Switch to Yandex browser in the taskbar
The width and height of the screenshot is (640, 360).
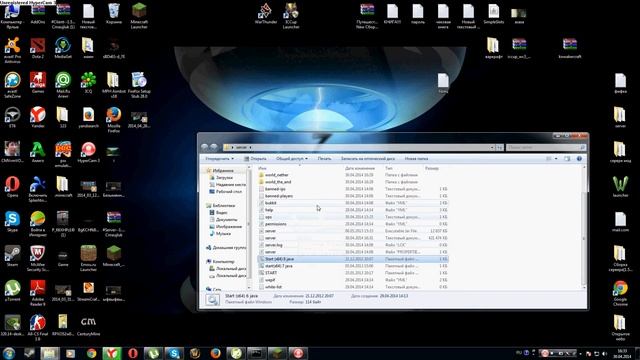[x=111, y=353]
